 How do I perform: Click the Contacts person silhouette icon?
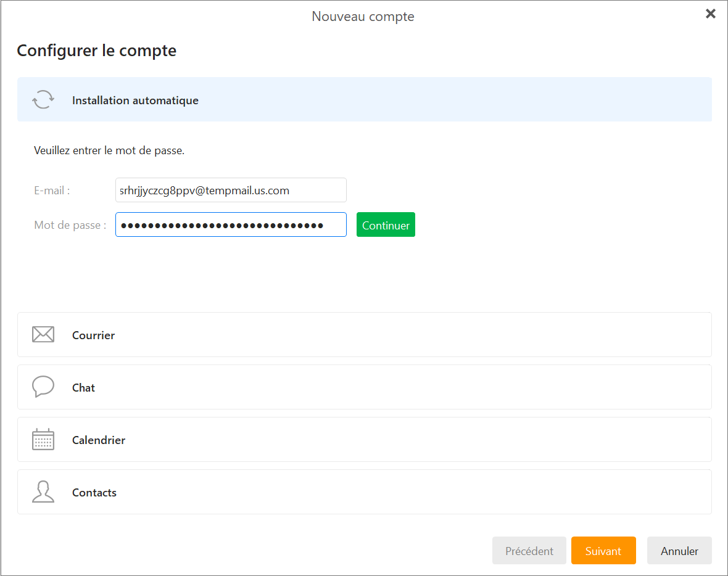pyautogui.click(x=43, y=492)
